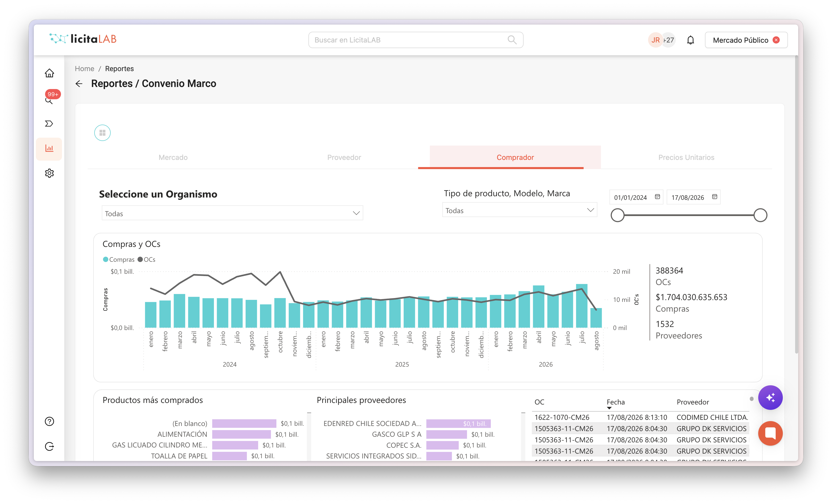Open the orange chat bubble button
The height and width of the screenshot is (504, 832).
click(x=770, y=433)
